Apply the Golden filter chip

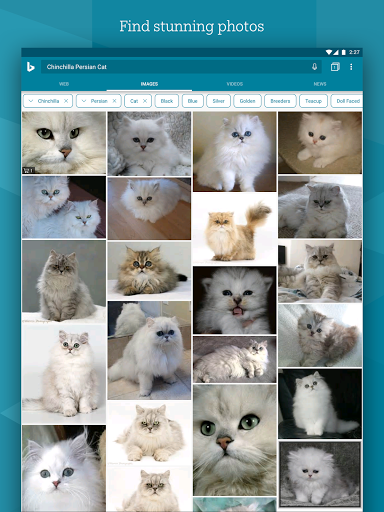247,101
